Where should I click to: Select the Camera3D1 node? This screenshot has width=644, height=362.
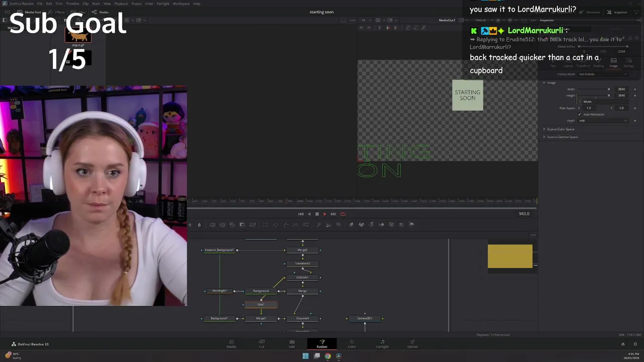coord(365,318)
